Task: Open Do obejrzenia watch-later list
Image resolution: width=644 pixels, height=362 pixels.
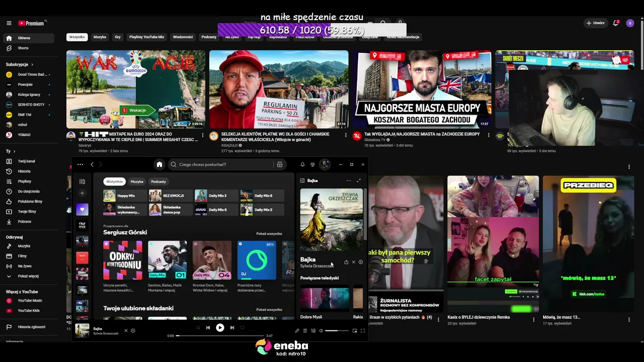Action: click(x=28, y=192)
